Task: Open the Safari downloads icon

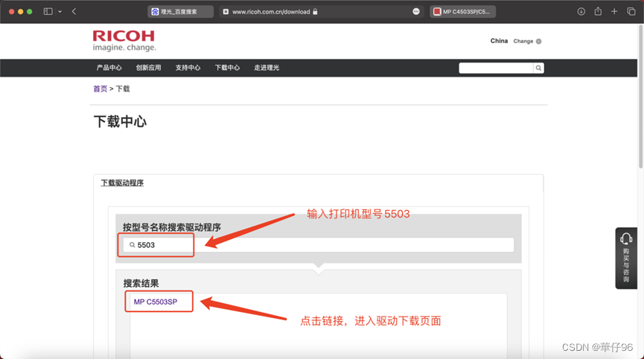Action: pyautogui.click(x=581, y=11)
